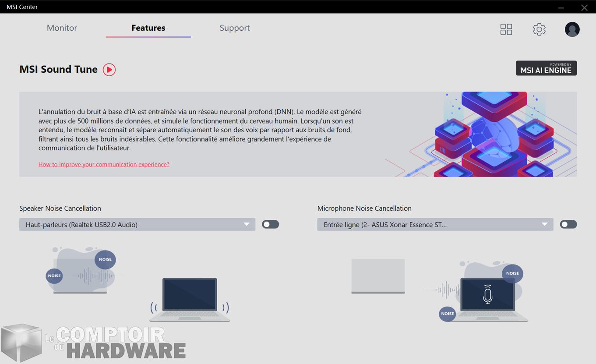Turn on Microphone Noise Cancellation switch
This screenshot has height=364, width=596.
coord(568,224)
